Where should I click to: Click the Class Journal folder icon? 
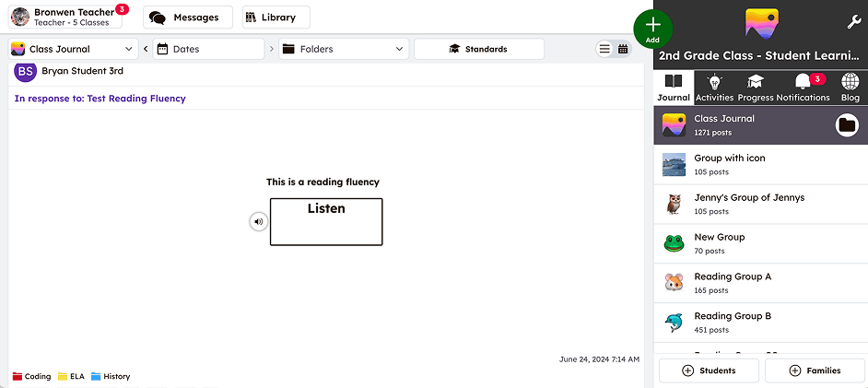coord(846,125)
